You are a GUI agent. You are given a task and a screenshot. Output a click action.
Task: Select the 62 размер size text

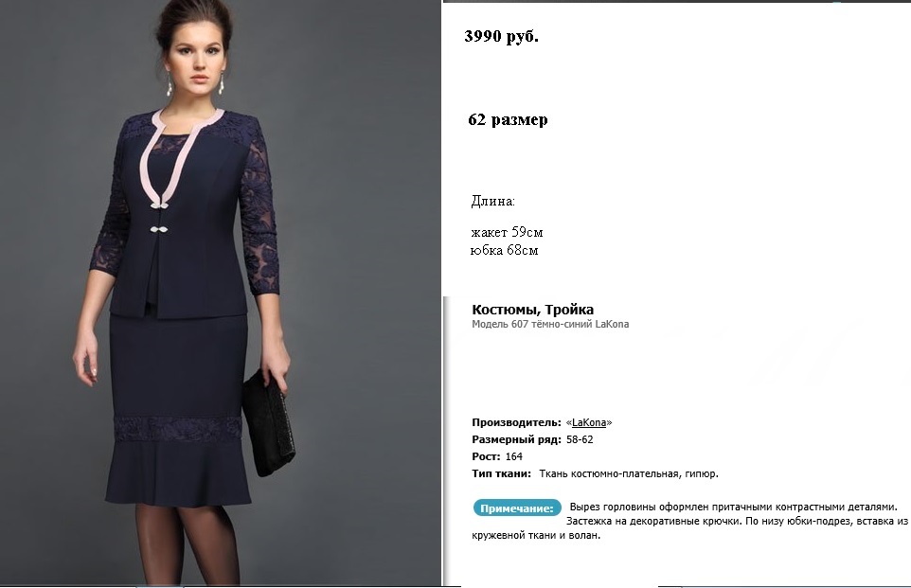[x=508, y=119]
